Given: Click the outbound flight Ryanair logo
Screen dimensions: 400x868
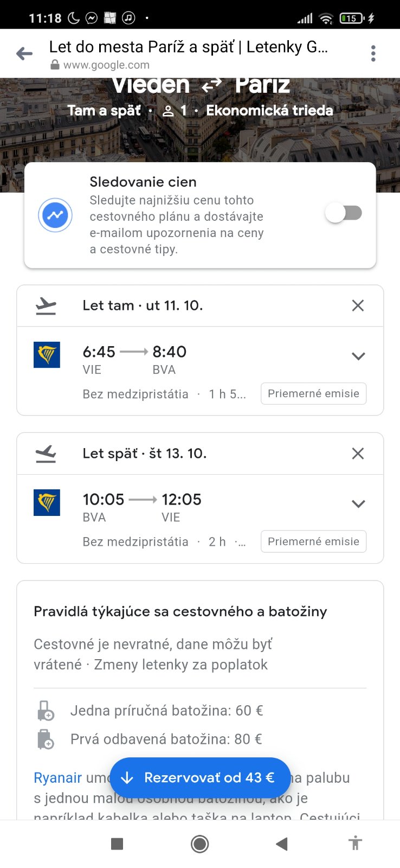Looking at the screenshot, I should click(x=47, y=355).
